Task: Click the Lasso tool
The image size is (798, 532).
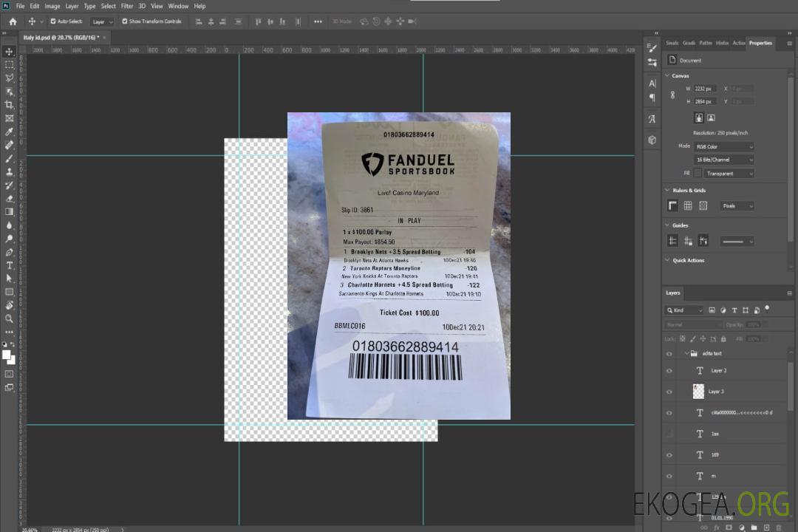Action: pyautogui.click(x=10, y=78)
